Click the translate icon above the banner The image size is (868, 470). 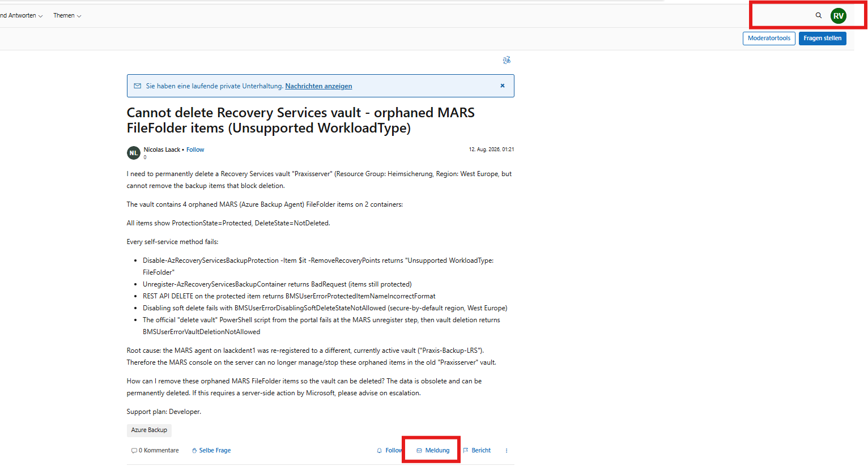point(507,60)
